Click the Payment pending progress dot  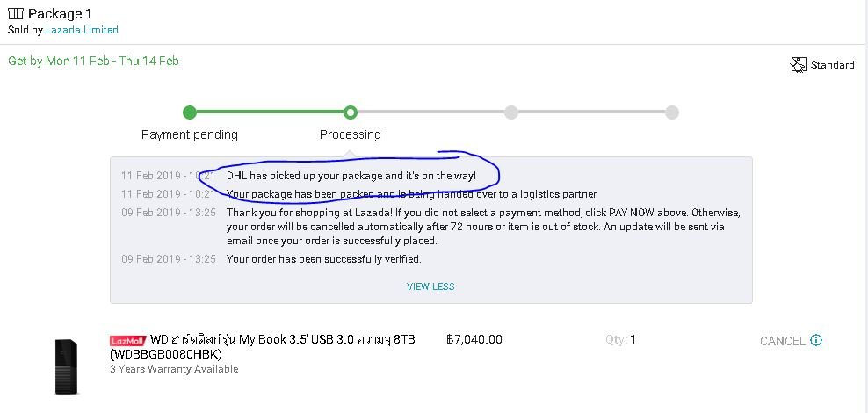tap(189, 113)
